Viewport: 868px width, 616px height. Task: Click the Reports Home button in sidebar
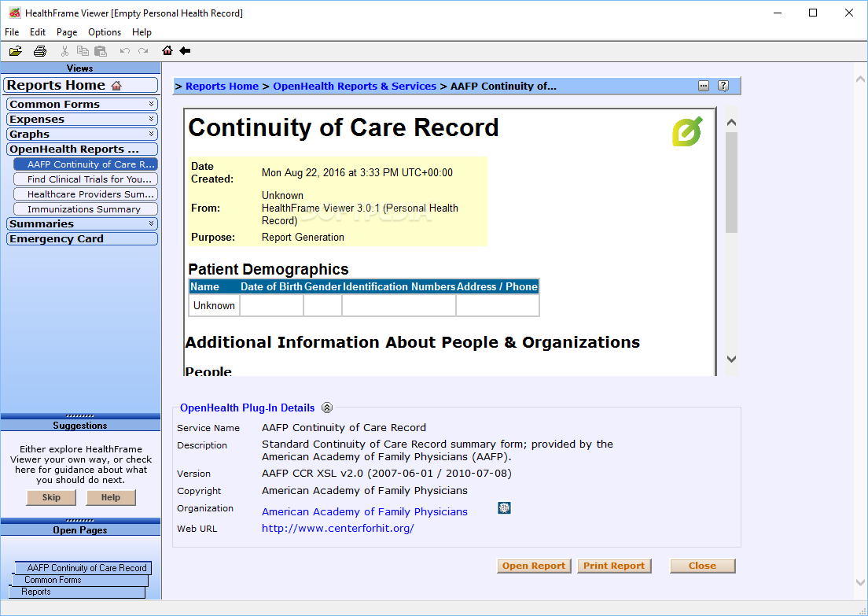tap(81, 85)
